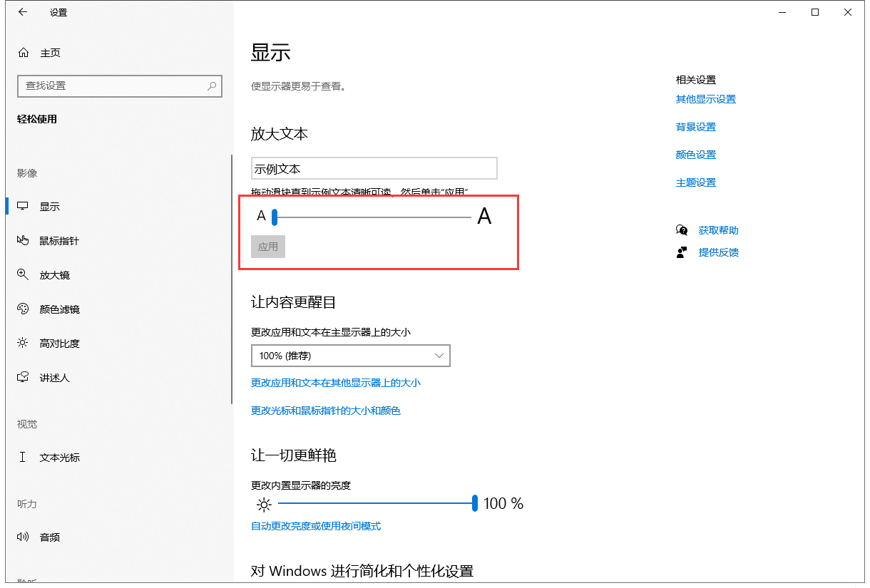The width and height of the screenshot is (870, 588).
Task: Click the back arrow at top left
Action: 22,11
